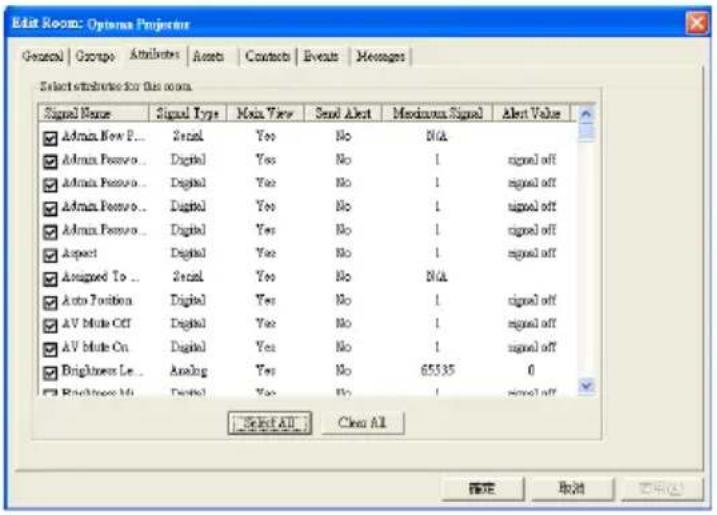
Task: Click the Main View column header
Action: (265, 113)
